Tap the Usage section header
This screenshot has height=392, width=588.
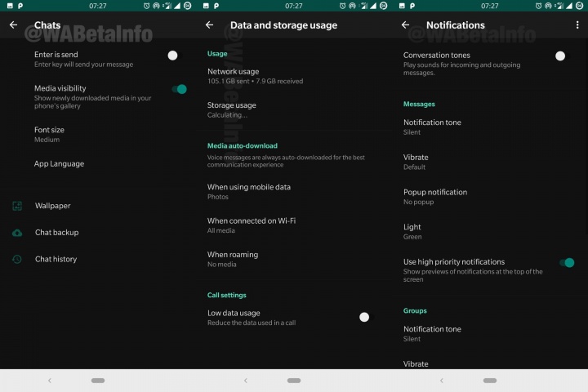[x=217, y=54]
